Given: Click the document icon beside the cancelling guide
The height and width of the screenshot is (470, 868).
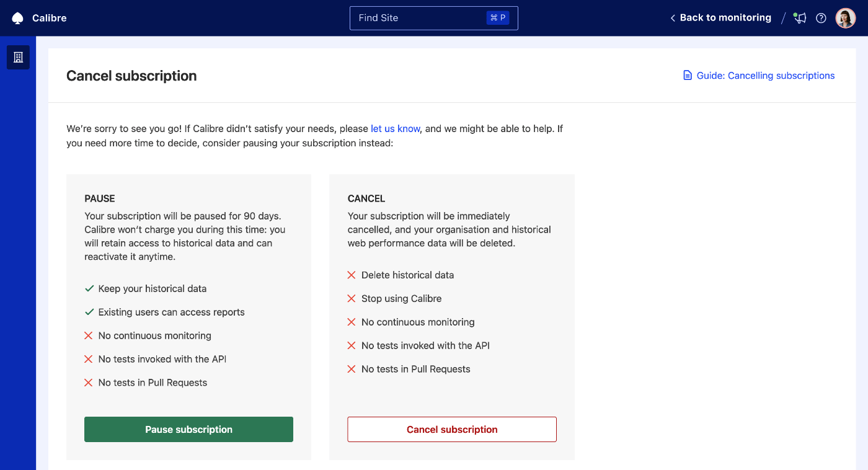Looking at the screenshot, I should click(x=687, y=74).
